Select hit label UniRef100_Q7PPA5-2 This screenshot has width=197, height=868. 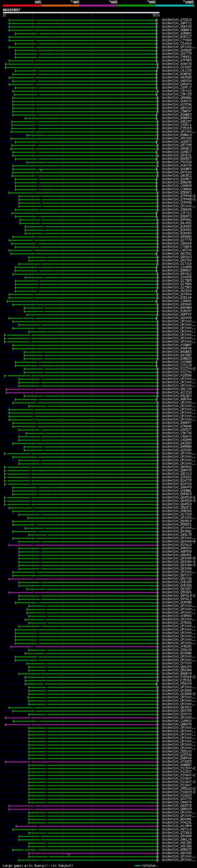point(179,196)
